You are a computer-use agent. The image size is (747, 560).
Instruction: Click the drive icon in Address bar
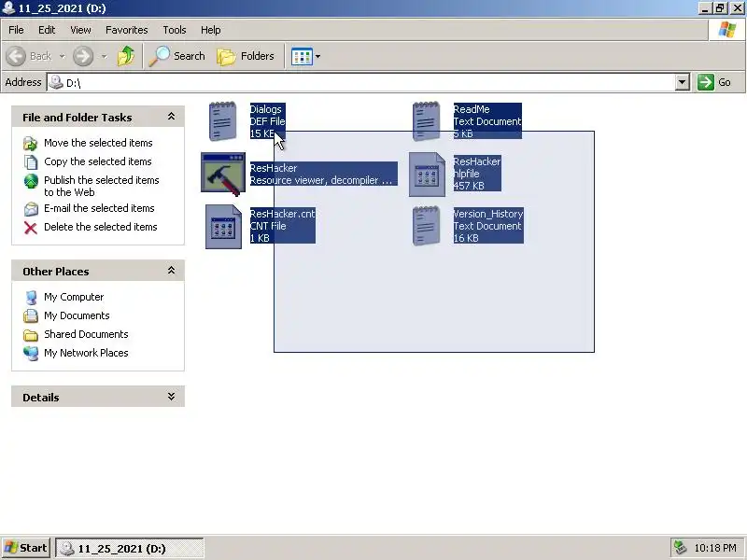click(x=56, y=82)
